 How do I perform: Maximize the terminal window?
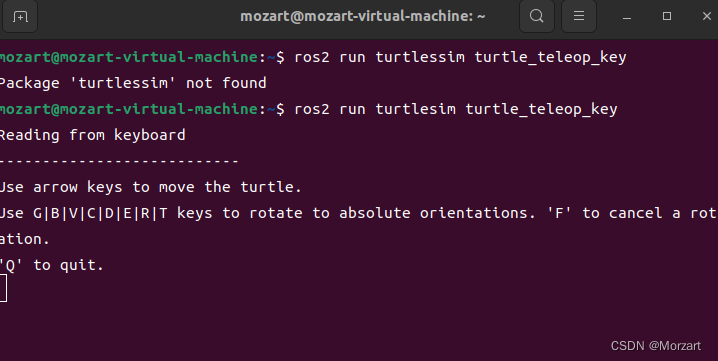pyautogui.click(x=667, y=16)
